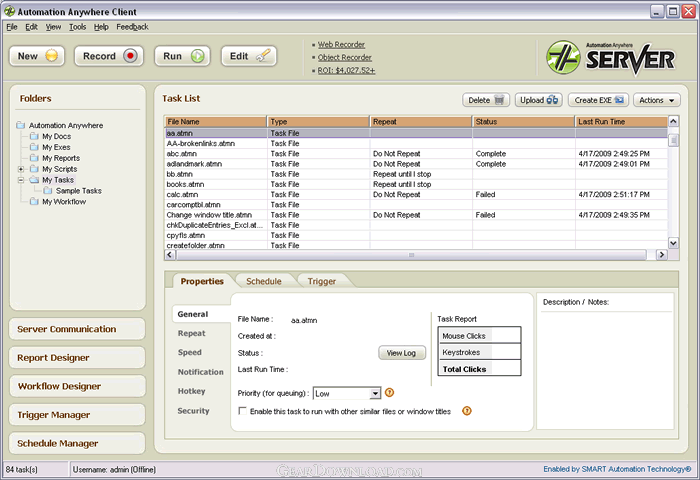
Task: Expand the My Scripts tree node
Action: click(21, 169)
